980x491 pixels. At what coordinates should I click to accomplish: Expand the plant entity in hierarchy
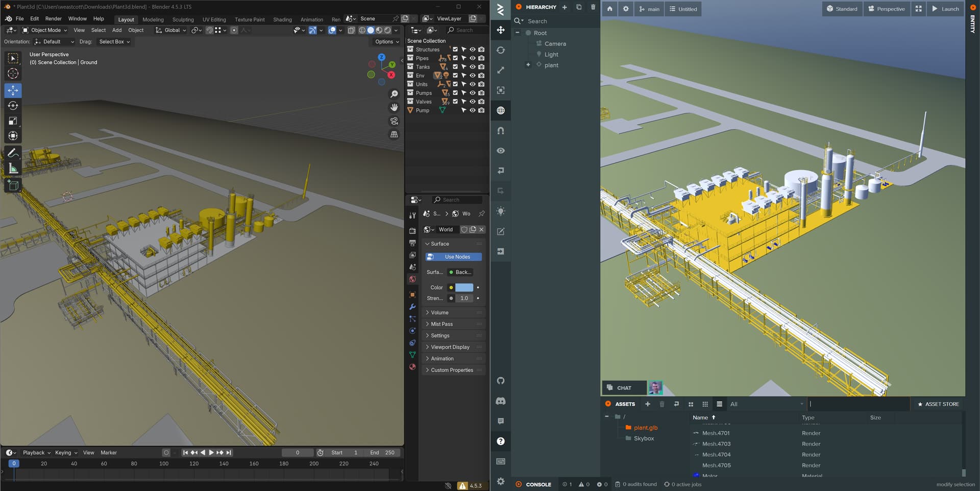click(x=528, y=65)
